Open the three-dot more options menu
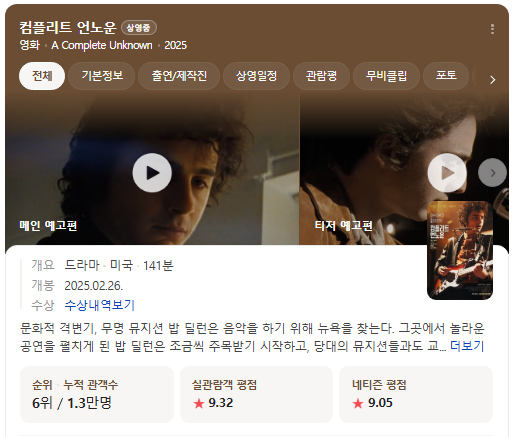The height and width of the screenshot is (437, 514). coord(492,29)
